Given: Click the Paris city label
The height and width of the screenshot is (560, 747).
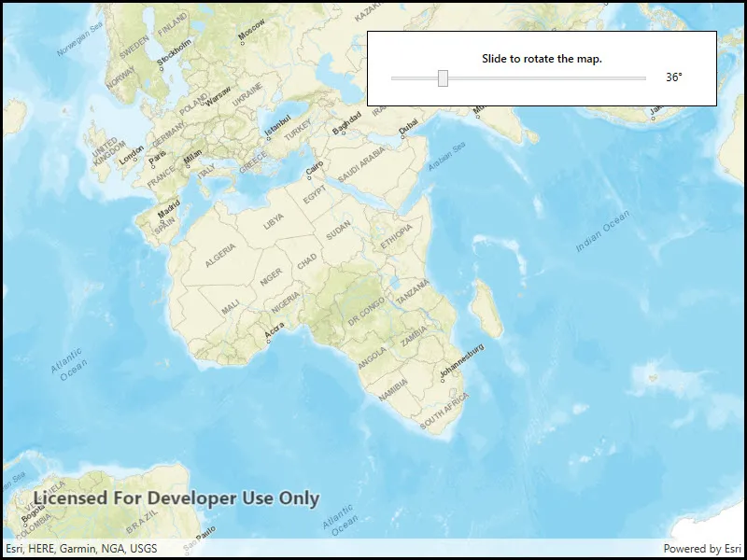Looking at the screenshot, I should pos(158,157).
